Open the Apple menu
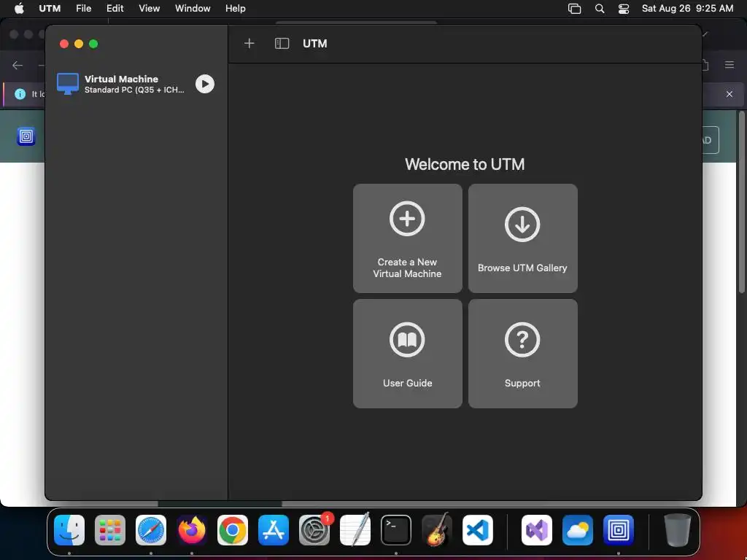The width and height of the screenshot is (747, 560). click(x=19, y=9)
